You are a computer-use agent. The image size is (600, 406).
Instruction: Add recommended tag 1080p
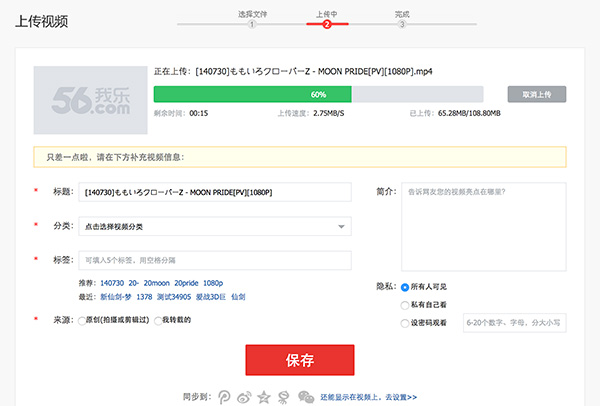[x=213, y=283]
